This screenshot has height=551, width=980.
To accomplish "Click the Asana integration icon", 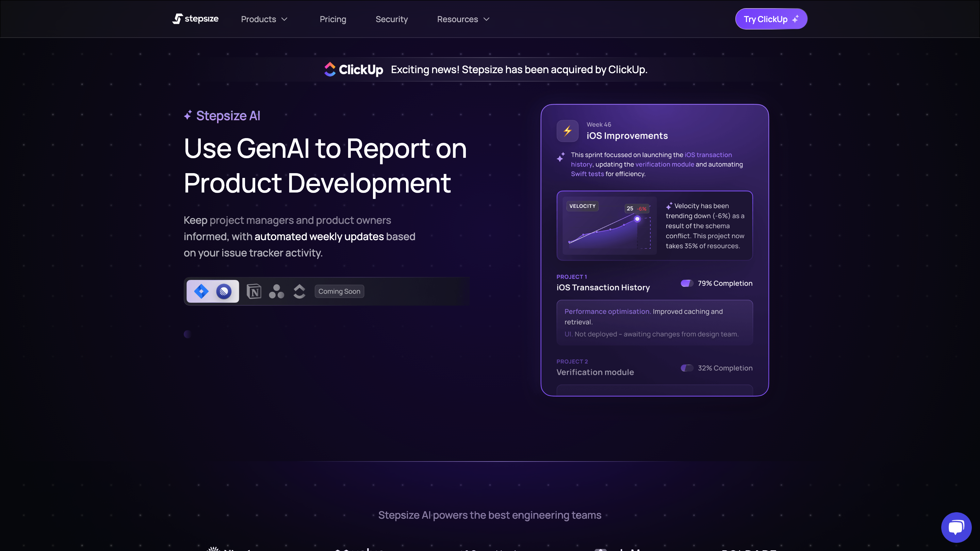I will point(277,291).
